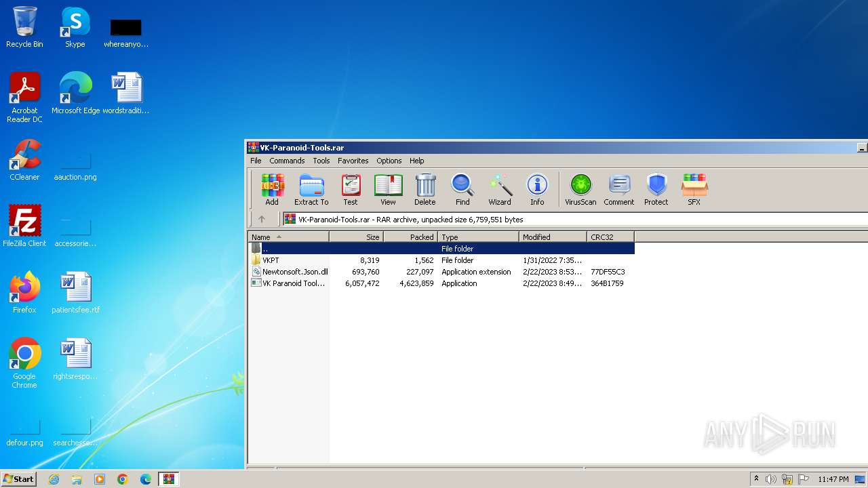Screen dimensions: 868x488
Task: Sort by Packed column header
Action: pos(411,237)
